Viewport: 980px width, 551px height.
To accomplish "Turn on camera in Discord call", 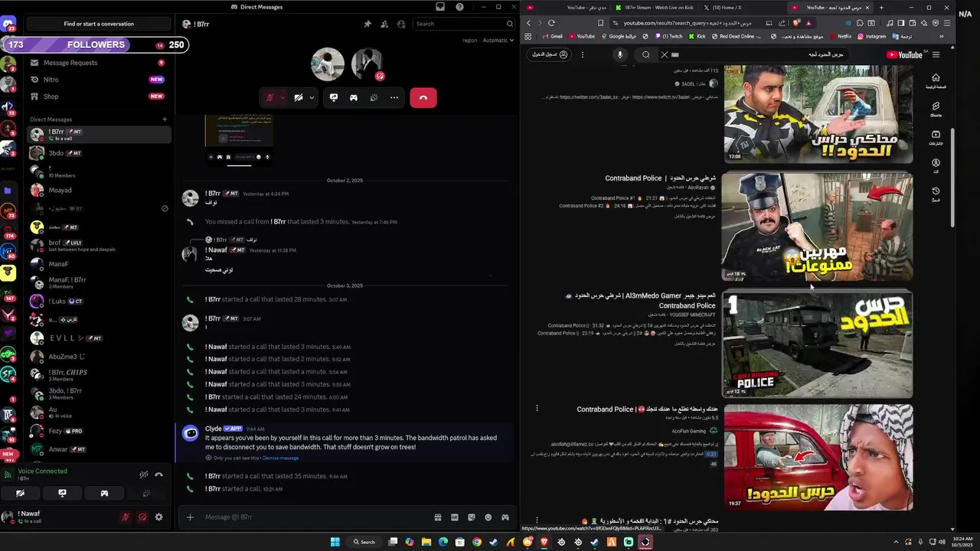I will click(299, 98).
